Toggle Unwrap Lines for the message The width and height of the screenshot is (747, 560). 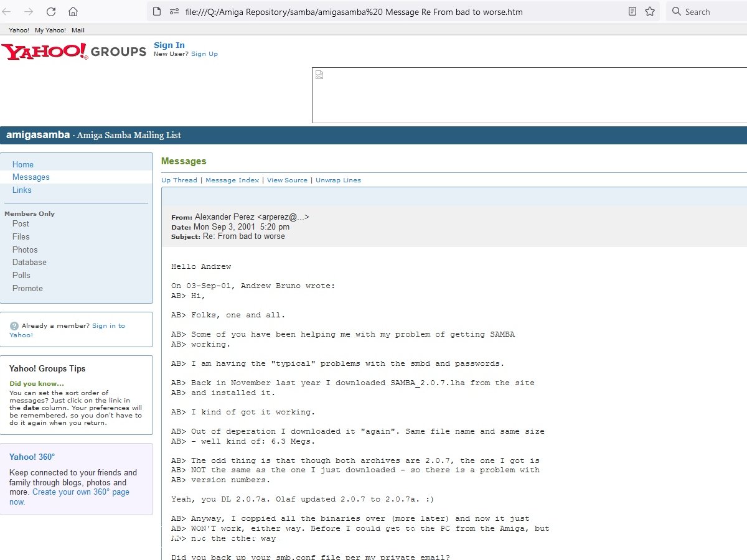pyautogui.click(x=338, y=180)
